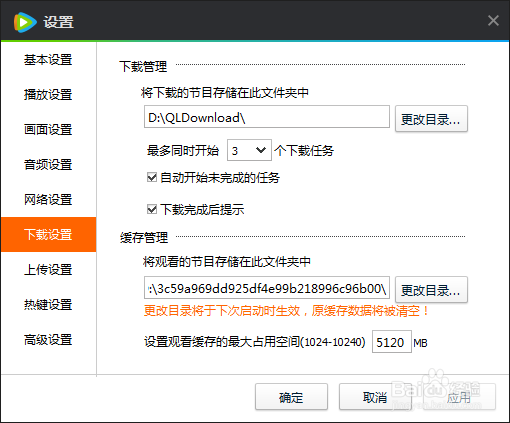
Task: Go to 音频设置 tab
Action: pos(48,165)
